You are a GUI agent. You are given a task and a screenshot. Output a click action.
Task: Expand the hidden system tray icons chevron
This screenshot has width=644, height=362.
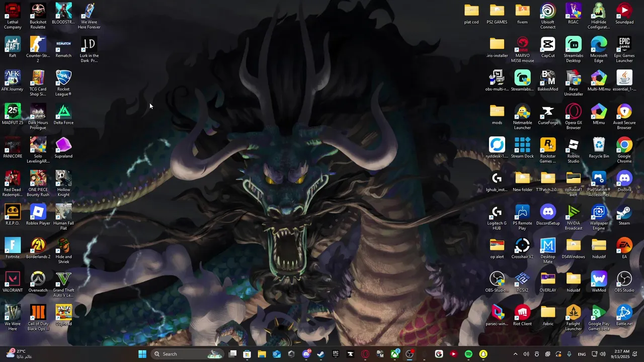(x=515, y=354)
